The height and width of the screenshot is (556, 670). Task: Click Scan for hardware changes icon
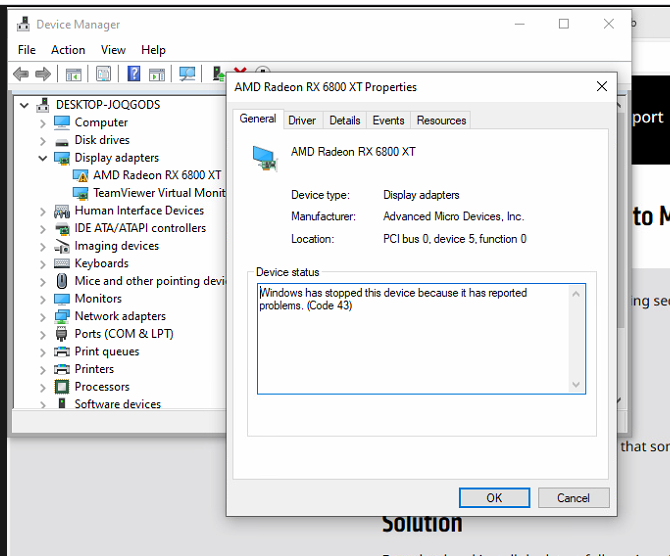pos(187,74)
